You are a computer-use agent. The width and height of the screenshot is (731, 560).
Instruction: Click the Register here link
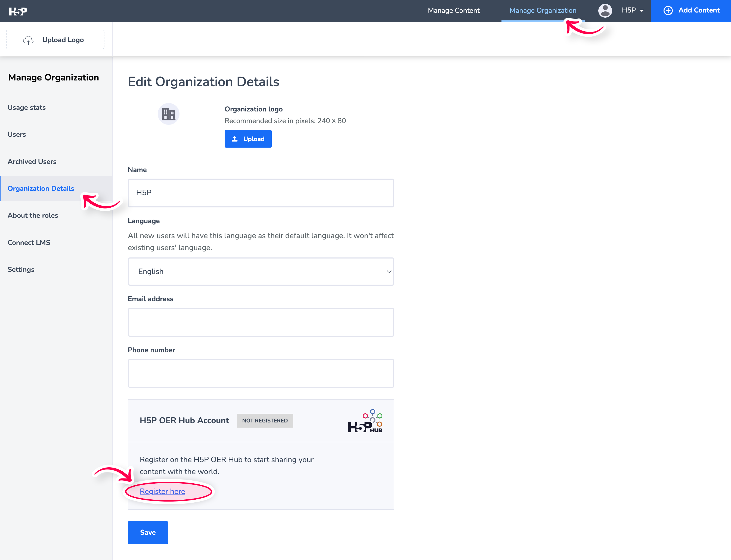tap(162, 491)
